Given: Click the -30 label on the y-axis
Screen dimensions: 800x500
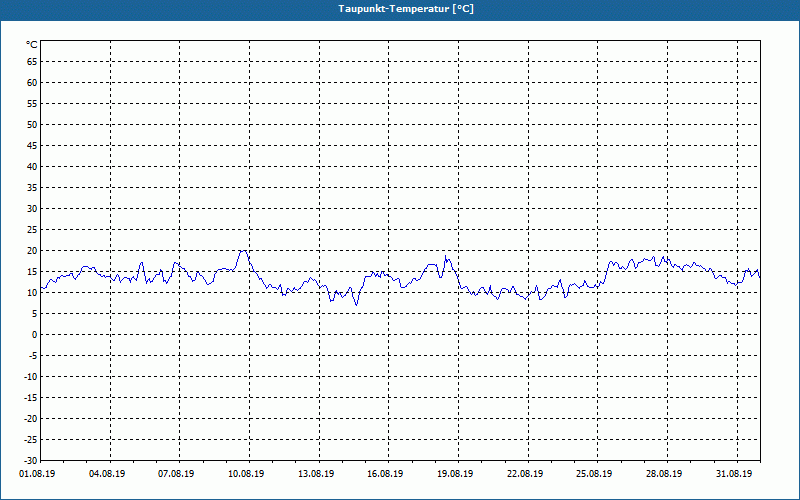Looking at the screenshot, I should coord(31,461).
